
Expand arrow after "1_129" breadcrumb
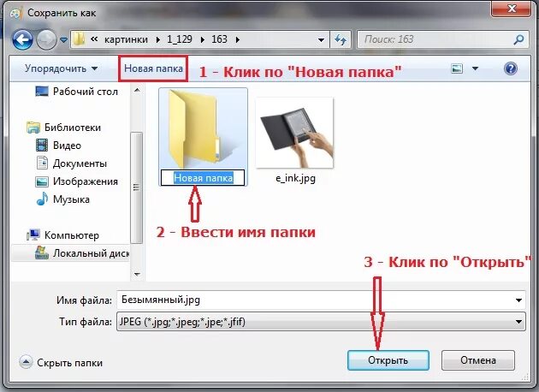tap(203, 40)
